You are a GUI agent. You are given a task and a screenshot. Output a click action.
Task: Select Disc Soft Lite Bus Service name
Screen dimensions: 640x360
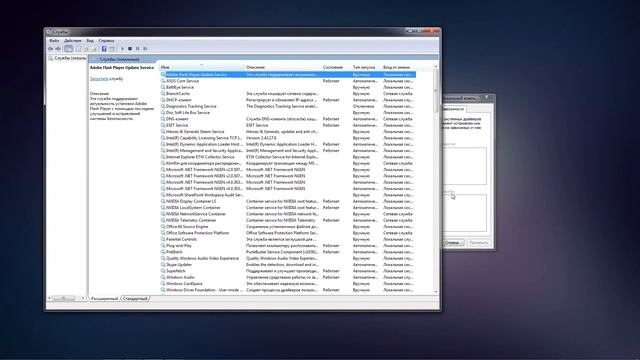click(x=188, y=113)
